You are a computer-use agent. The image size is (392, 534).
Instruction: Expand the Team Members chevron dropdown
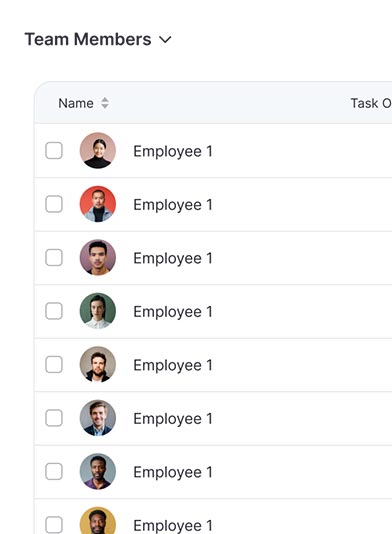(165, 40)
